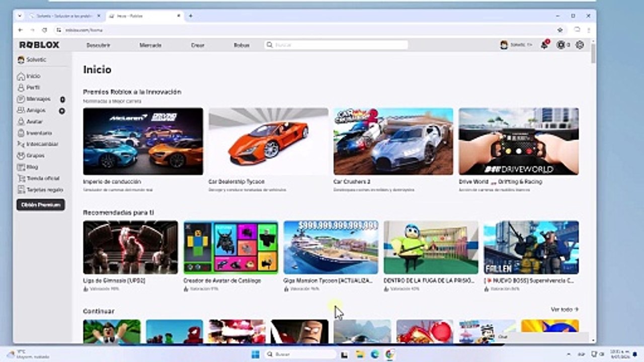Open the Chrome three-dot menu

(589, 30)
